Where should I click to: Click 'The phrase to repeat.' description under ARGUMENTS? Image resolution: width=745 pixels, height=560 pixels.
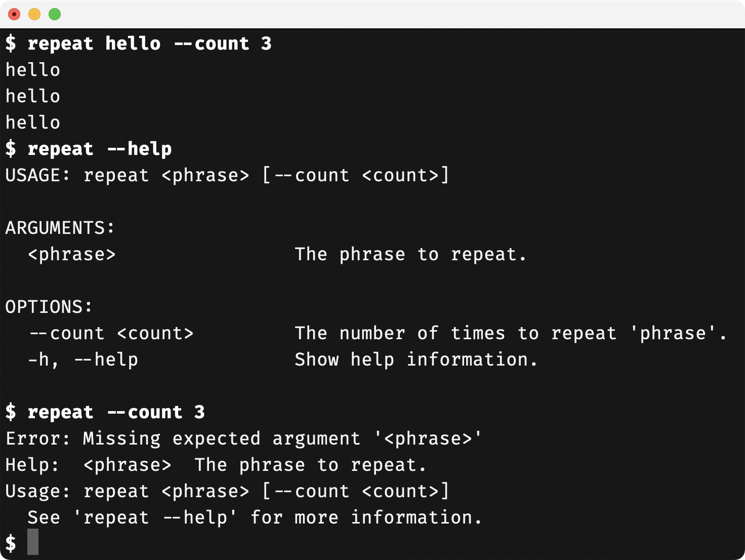point(410,254)
